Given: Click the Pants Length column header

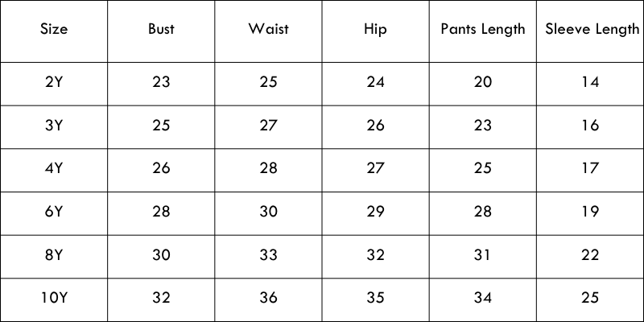Looking at the screenshot, I should (483, 30).
